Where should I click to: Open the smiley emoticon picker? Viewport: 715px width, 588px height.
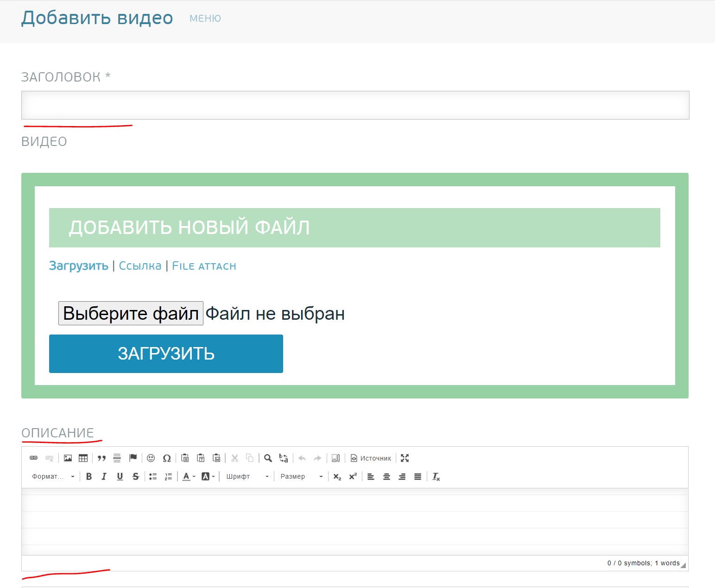[x=151, y=458]
